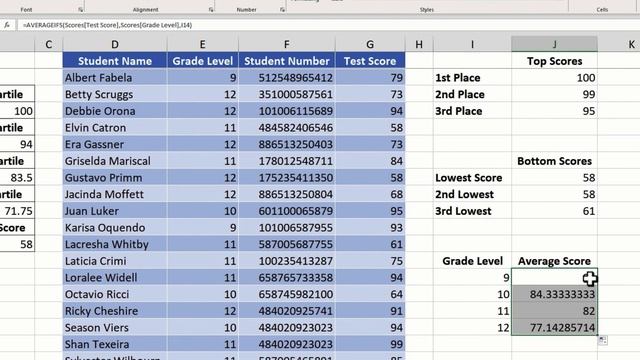Image resolution: width=640 pixels, height=360 pixels.
Task: Select the Grade Level heading in column I
Action: (x=472, y=261)
